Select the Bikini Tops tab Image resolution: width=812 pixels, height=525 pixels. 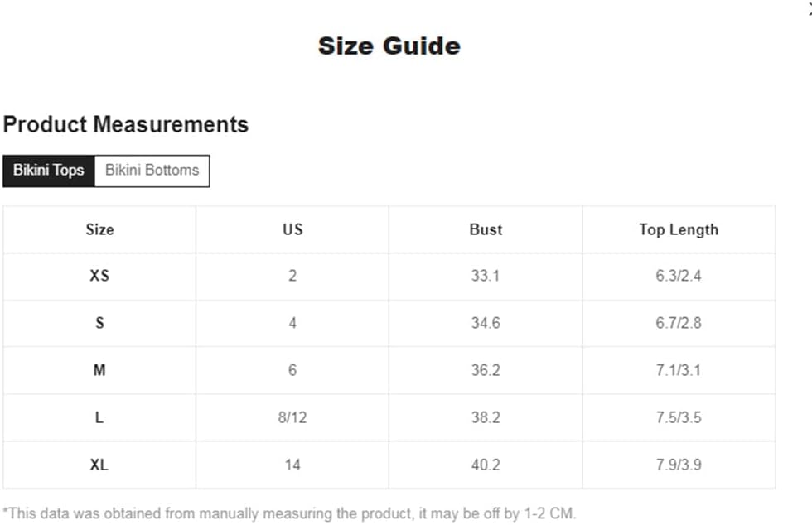[49, 171]
